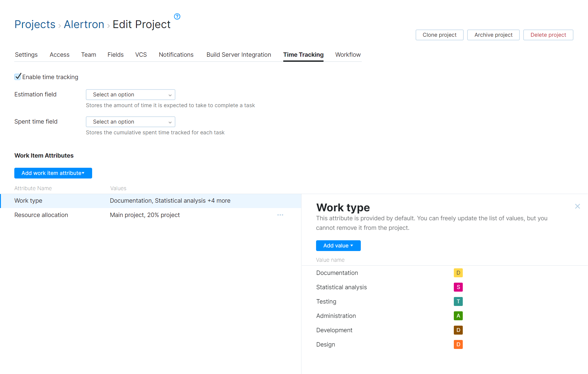Image resolution: width=588 pixels, height=374 pixels.
Task: Open the Add work item attribute menu
Action: 53,173
